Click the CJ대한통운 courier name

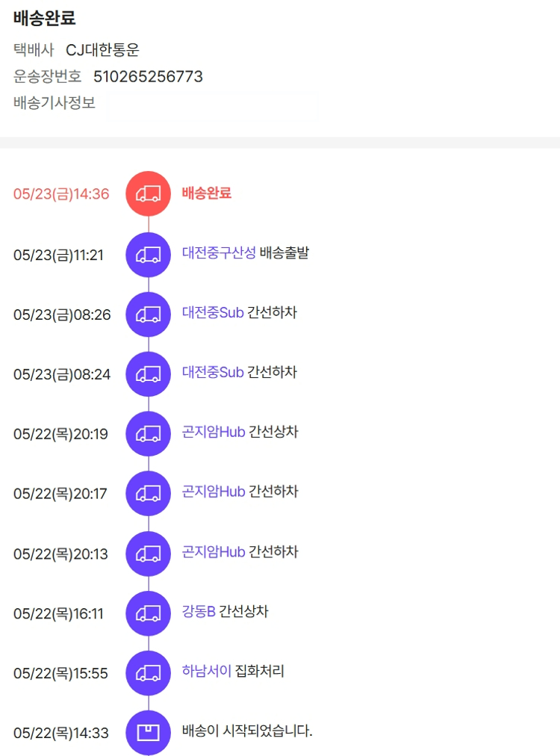(102, 50)
